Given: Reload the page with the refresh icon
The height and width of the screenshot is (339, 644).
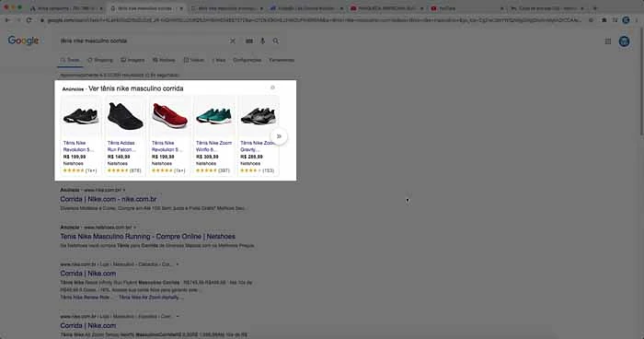Looking at the screenshot, I should 29,19.
